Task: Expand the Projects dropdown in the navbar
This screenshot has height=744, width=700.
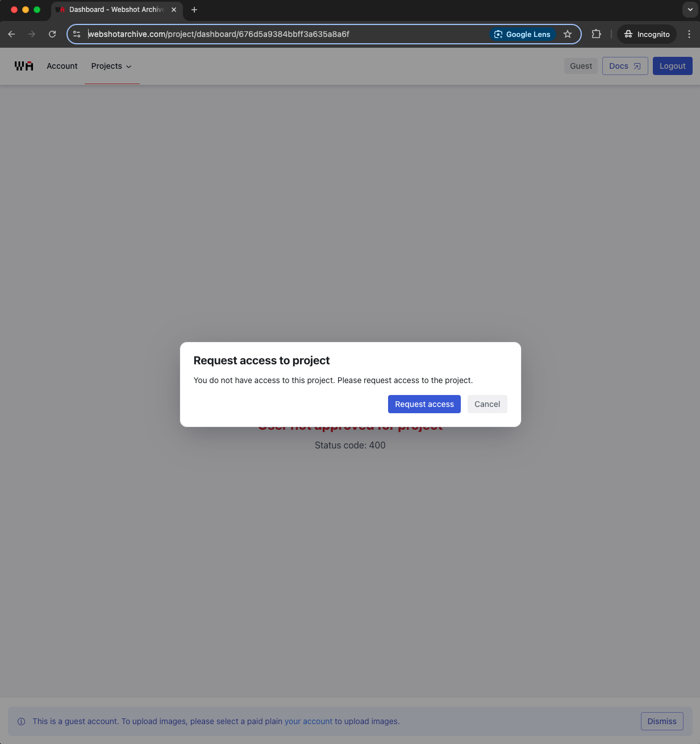Action: click(111, 66)
